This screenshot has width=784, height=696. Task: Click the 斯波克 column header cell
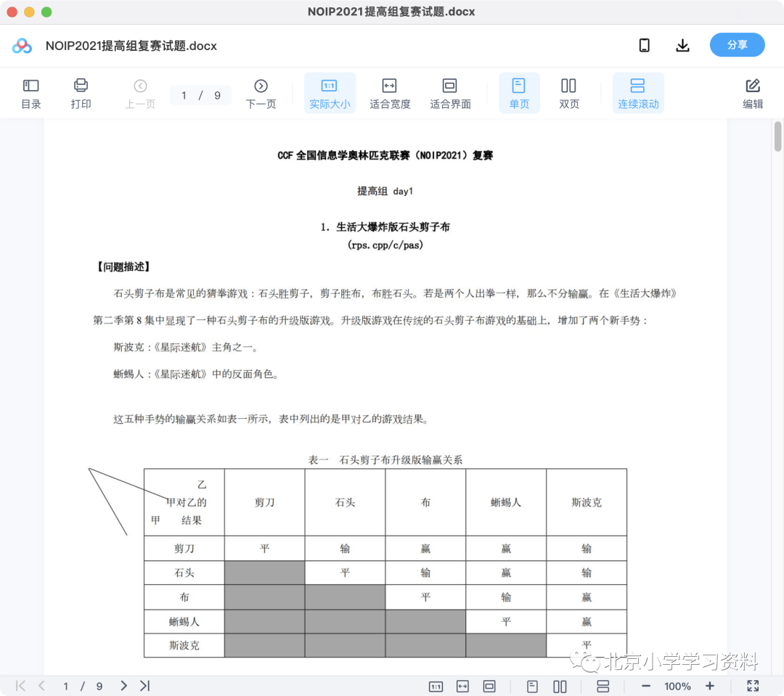[x=587, y=502]
